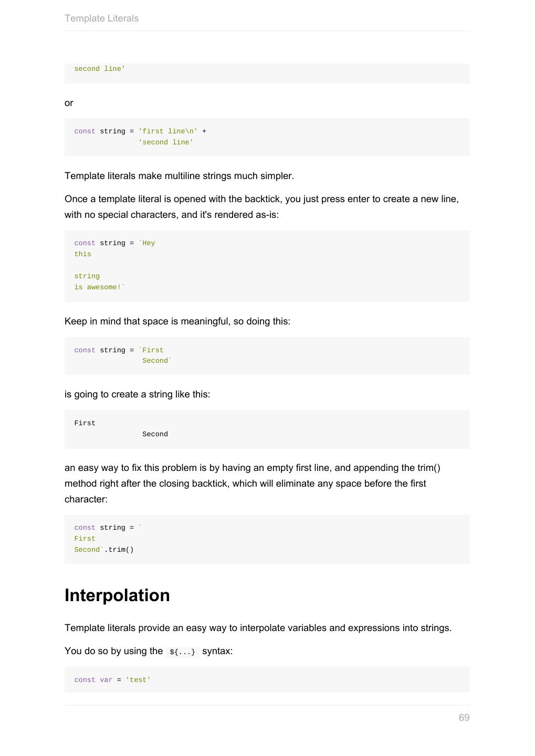
Task: Click "second line'" in the top code block
Action: coord(99,69)
